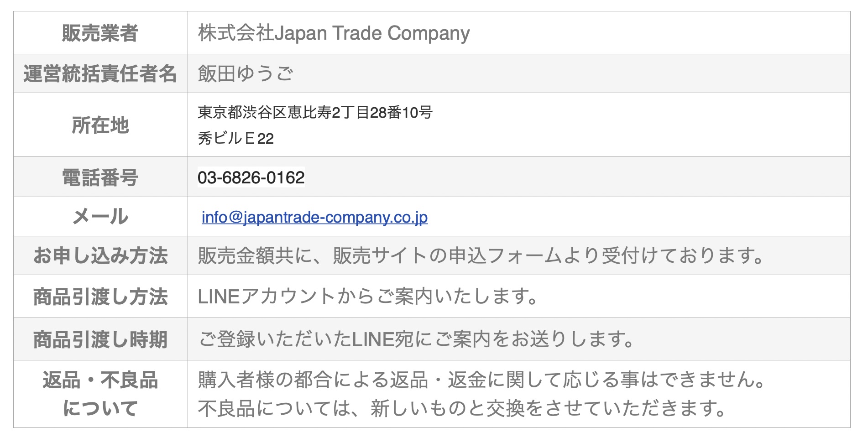Click the お申し込み方法 label cell

pos(100,255)
